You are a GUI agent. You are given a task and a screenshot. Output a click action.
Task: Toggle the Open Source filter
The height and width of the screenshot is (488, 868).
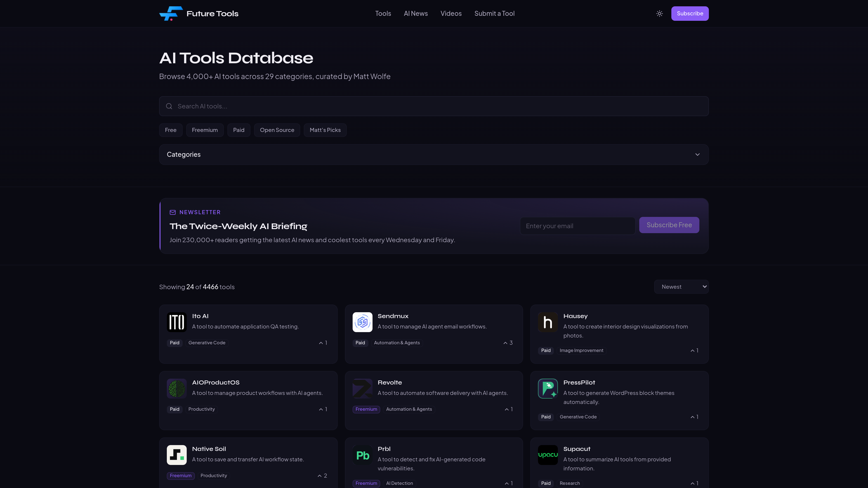(x=277, y=130)
